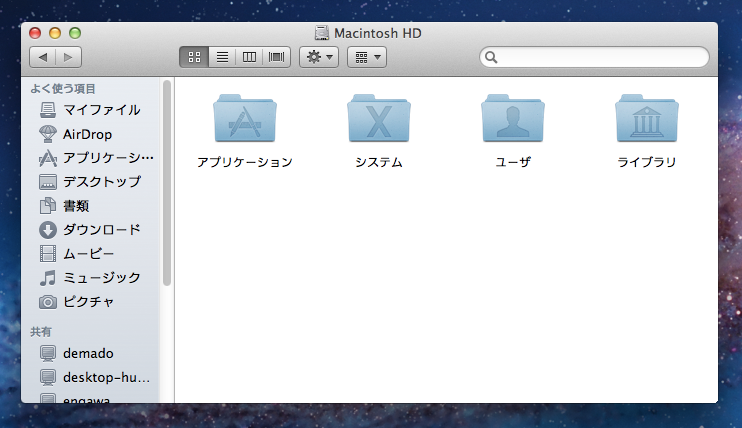The image size is (742, 428).
Task: Open ムービー in the sidebar
Action: click(90, 254)
